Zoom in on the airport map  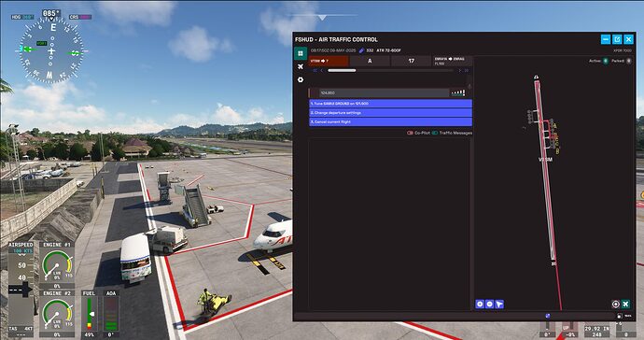click(480, 304)
